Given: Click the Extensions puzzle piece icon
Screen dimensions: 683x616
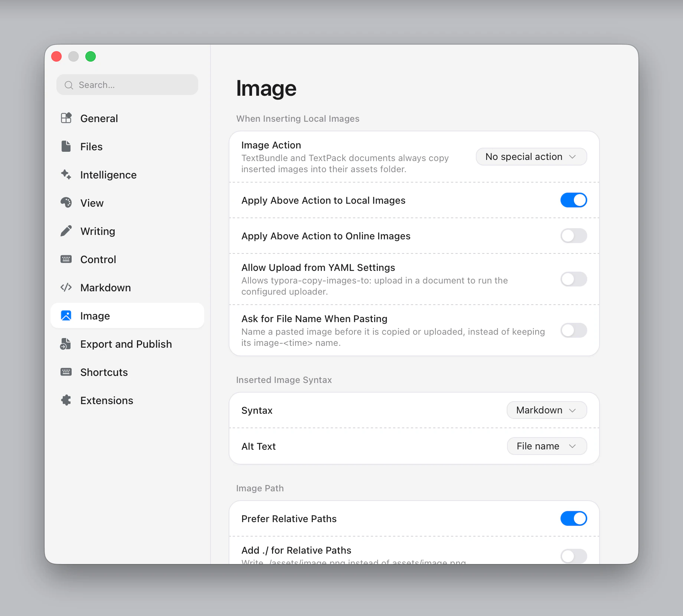Looking at the screenshot, I should (x=66, y=400).
